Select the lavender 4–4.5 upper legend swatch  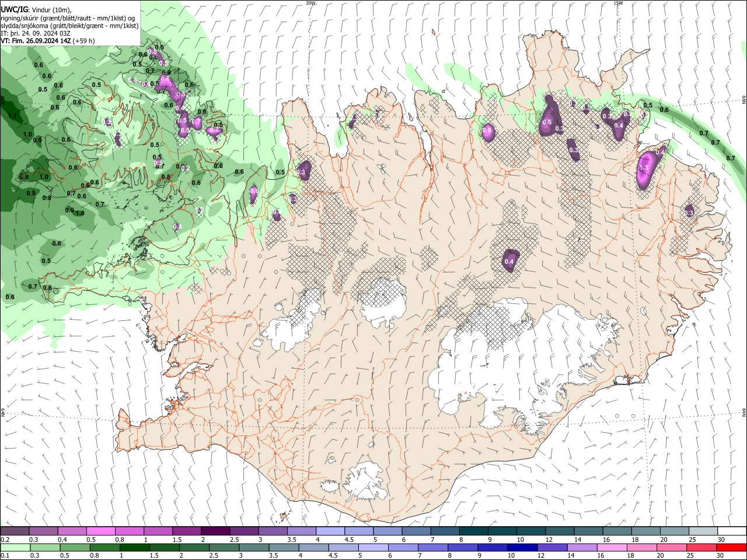pos(330,531)
